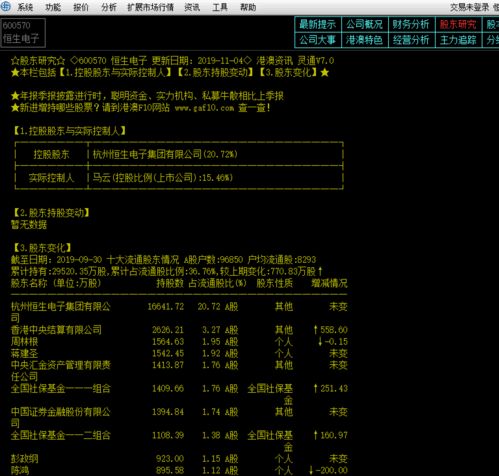Click the 16641.72 holdings value
This screenshot has width=499, height=476.
[x=166, y=306]
